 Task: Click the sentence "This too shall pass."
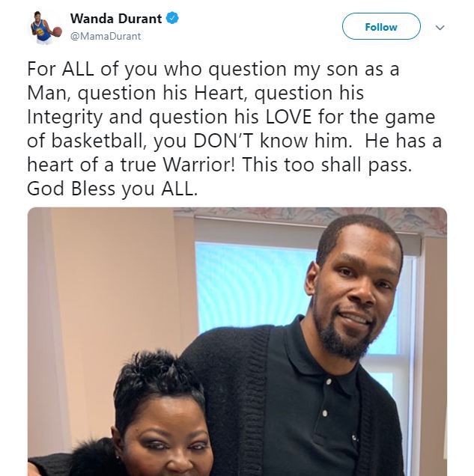(x=326, y=165)
